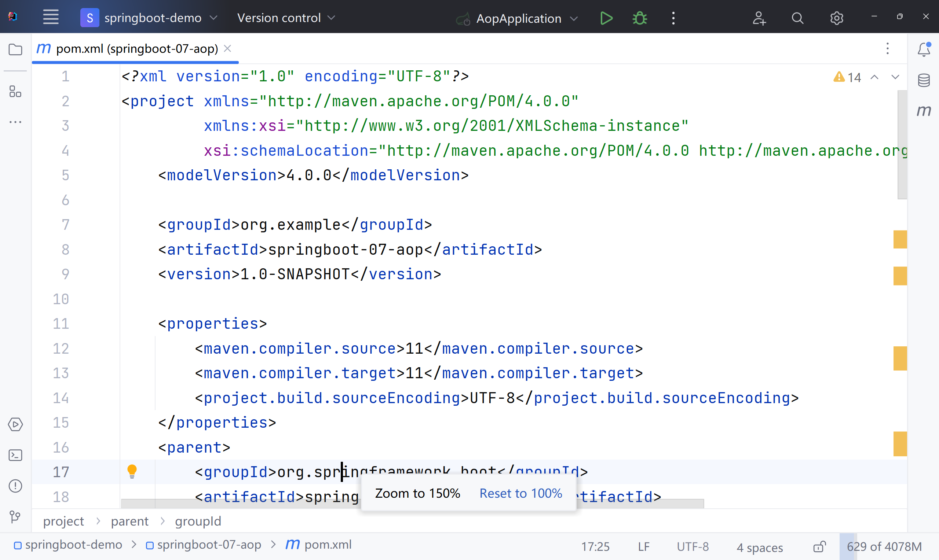The width and height of the screenshot is (939, 560).
Task: Open the Terminal tool window
Action: click(15, 455)
